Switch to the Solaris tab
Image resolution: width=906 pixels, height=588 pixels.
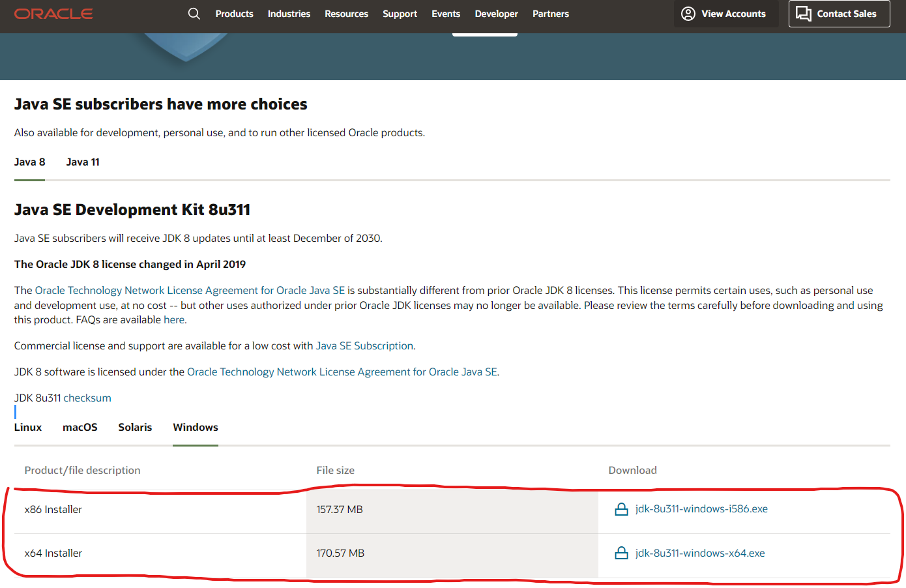[135, 428]
